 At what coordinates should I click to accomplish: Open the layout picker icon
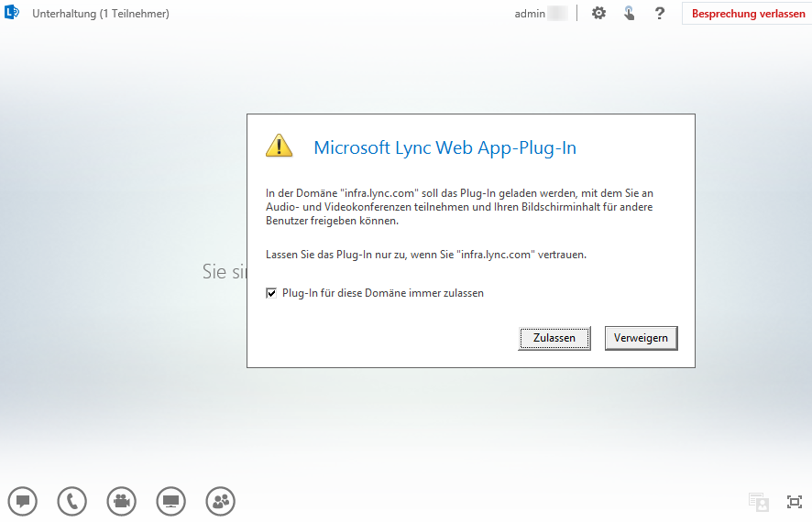pos(758,502)
